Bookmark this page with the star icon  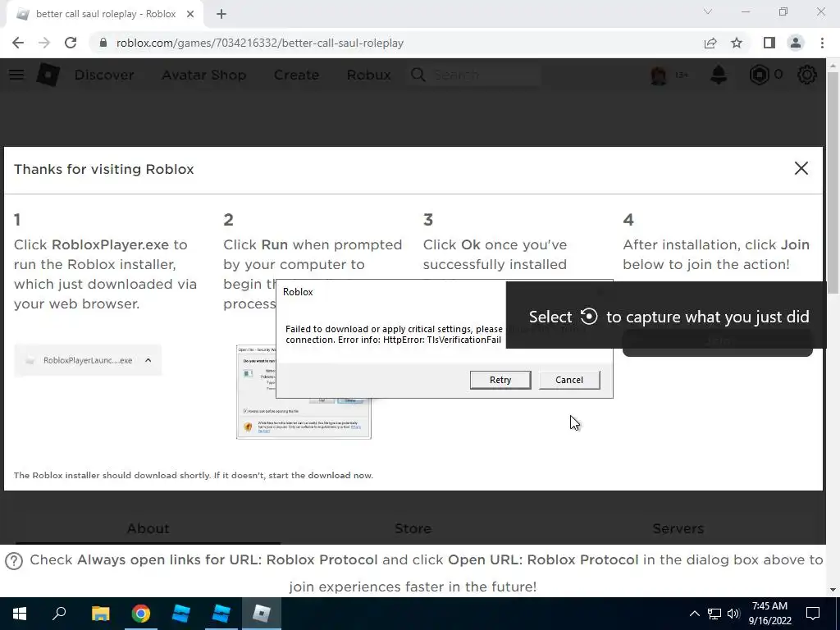737,43
